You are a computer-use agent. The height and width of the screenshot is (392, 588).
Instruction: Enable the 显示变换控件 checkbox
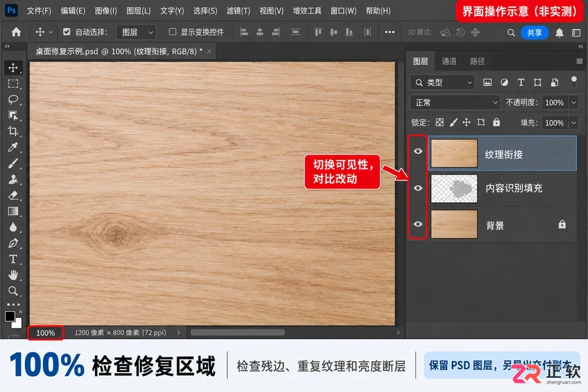pyautogui.click(x=173, y=32)
